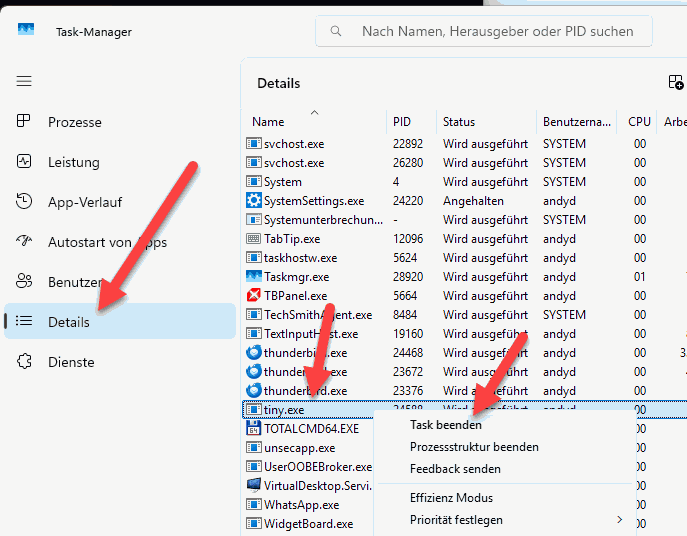Click PID value 5664 for TBPanel.exe
The width and height of the screenshot is (687, 536).
point(405,295)
